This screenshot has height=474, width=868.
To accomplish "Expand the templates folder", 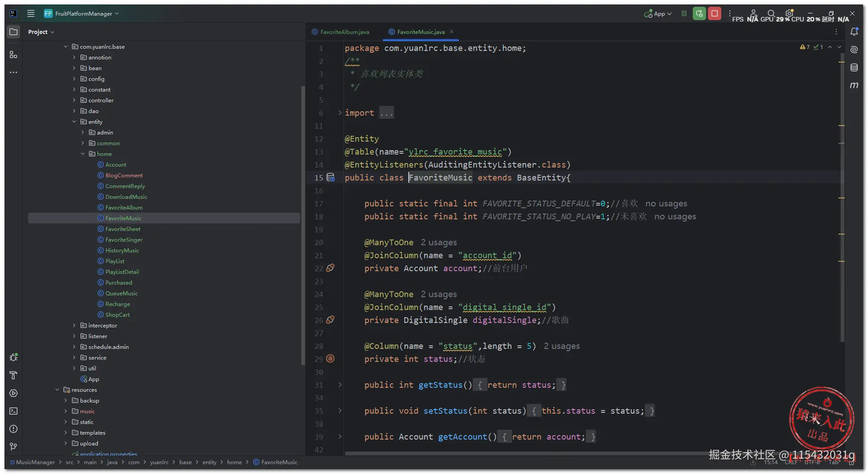I will [66, 432].
